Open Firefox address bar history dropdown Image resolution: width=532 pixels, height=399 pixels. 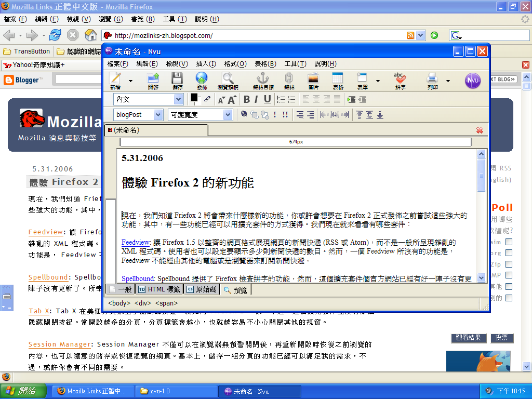(x=421, y=35)
